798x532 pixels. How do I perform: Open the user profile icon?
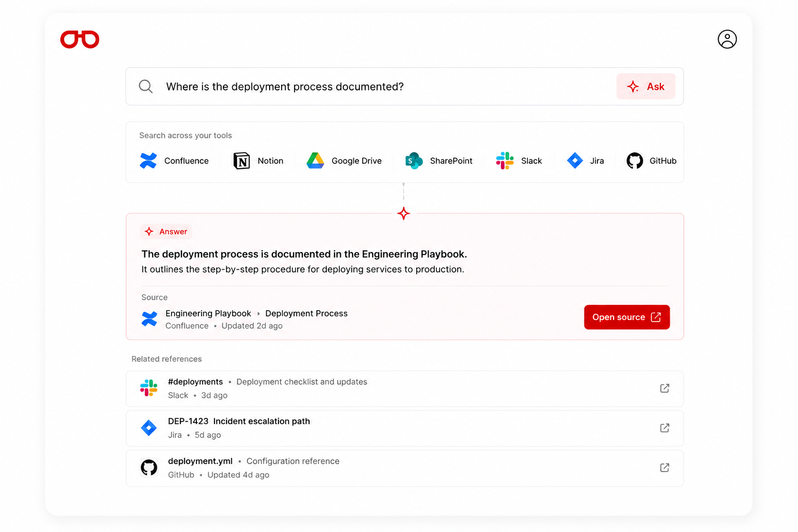point(727,39)
